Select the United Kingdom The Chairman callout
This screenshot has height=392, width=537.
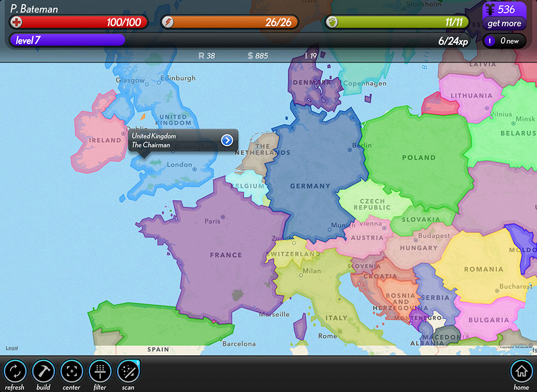pyautogui.click(x=183, y=140)
